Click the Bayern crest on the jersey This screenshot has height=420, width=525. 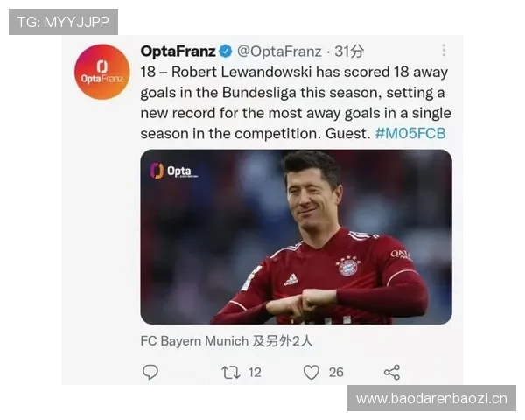pyautogui.click(x=348, y=267)
